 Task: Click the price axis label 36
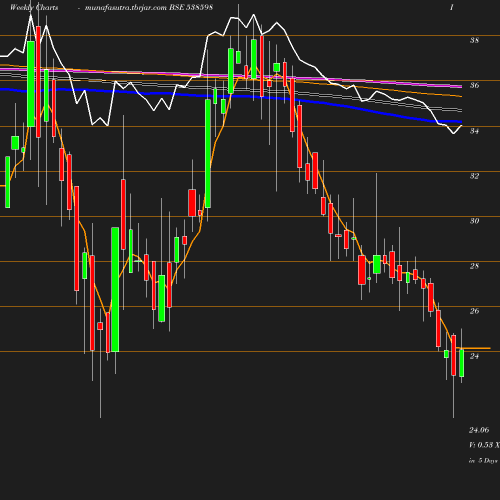point(474,85)
